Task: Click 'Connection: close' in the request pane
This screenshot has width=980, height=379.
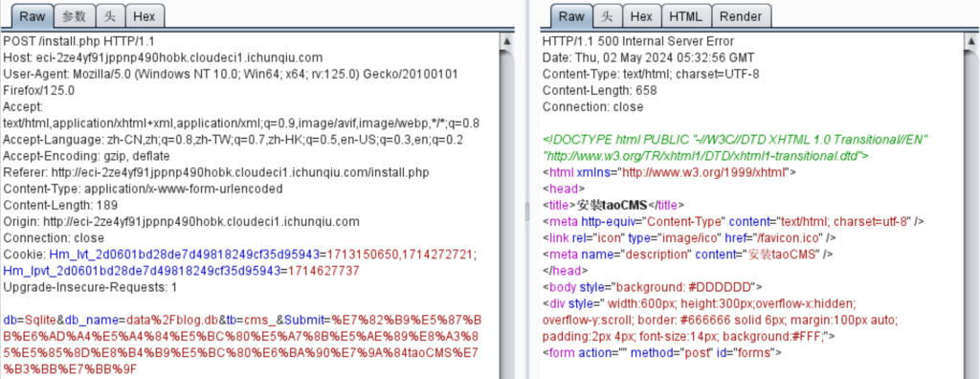Action: [54, 237]
